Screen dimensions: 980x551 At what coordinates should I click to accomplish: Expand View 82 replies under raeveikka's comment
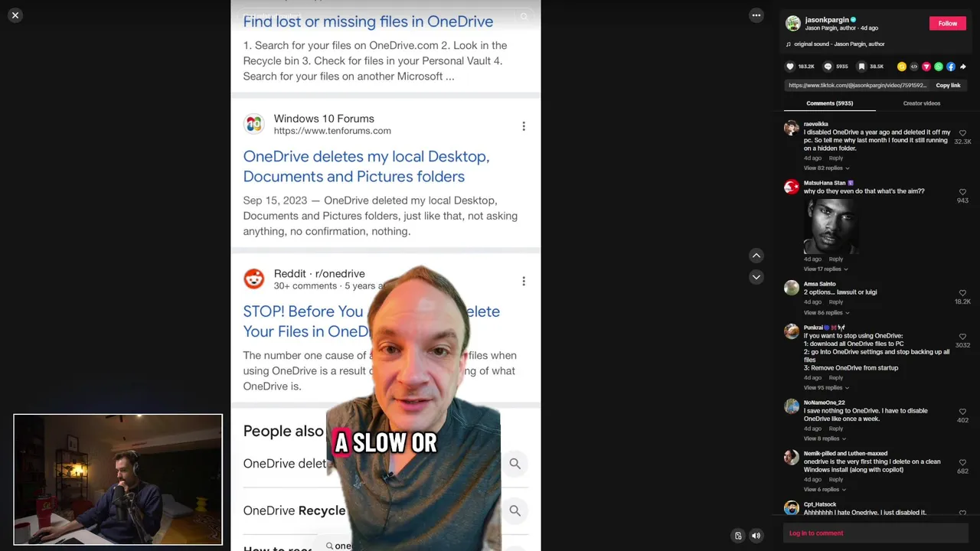click(826, 168)
